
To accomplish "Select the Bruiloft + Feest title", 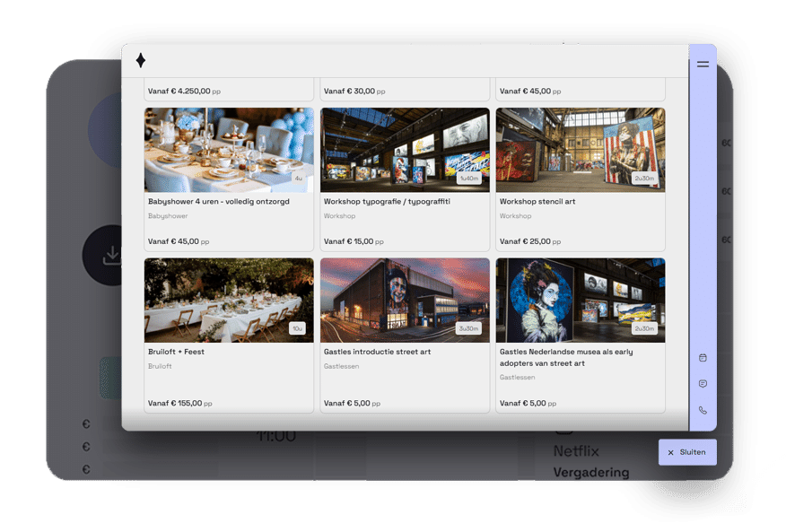I will coord(176,352).
